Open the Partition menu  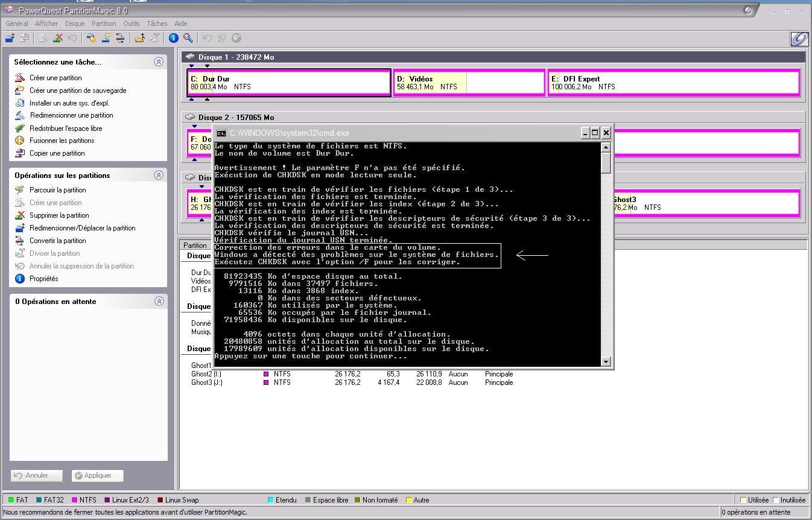pyautogui.click(x=104, y=24)
